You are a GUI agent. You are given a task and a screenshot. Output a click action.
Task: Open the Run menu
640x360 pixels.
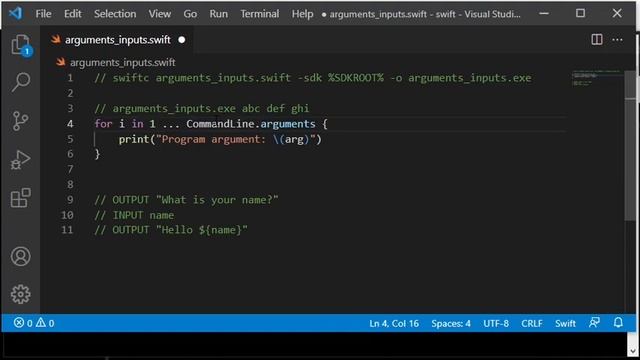(219, 14)
